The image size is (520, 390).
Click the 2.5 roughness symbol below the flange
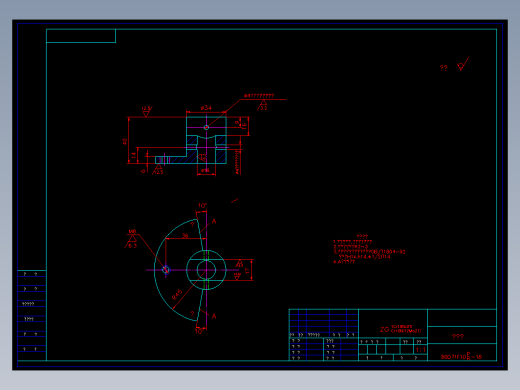(x=158, y=170)
